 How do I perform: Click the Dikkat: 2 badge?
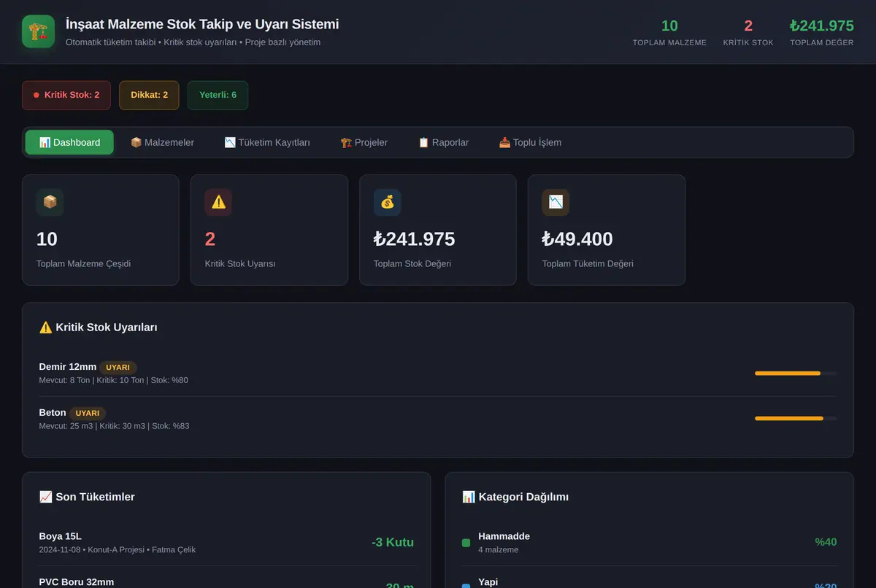(149, 95)
